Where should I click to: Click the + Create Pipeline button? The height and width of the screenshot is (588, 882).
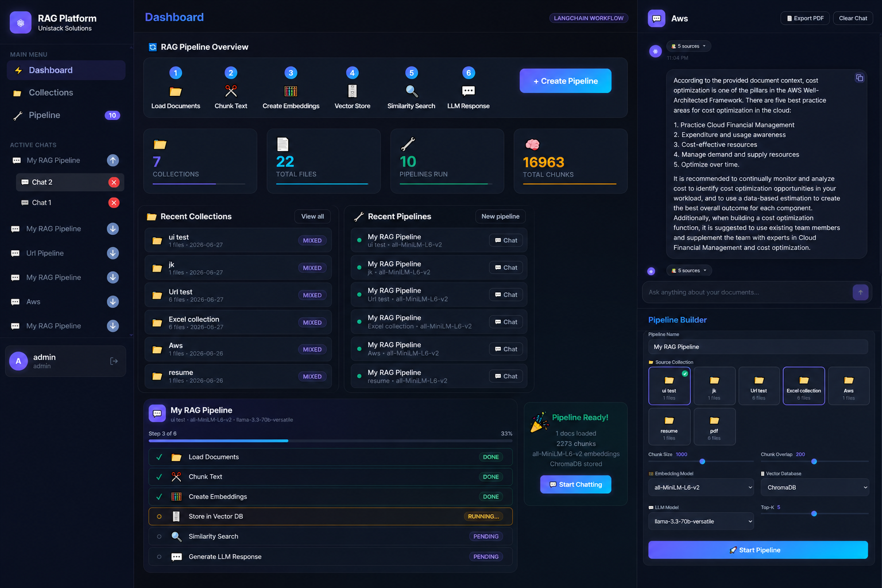pos(566,81)
